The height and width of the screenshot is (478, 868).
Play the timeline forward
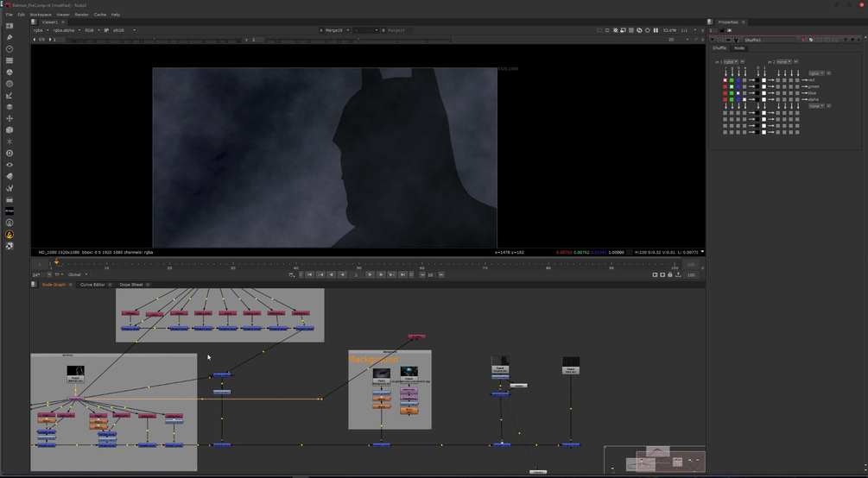370,275
